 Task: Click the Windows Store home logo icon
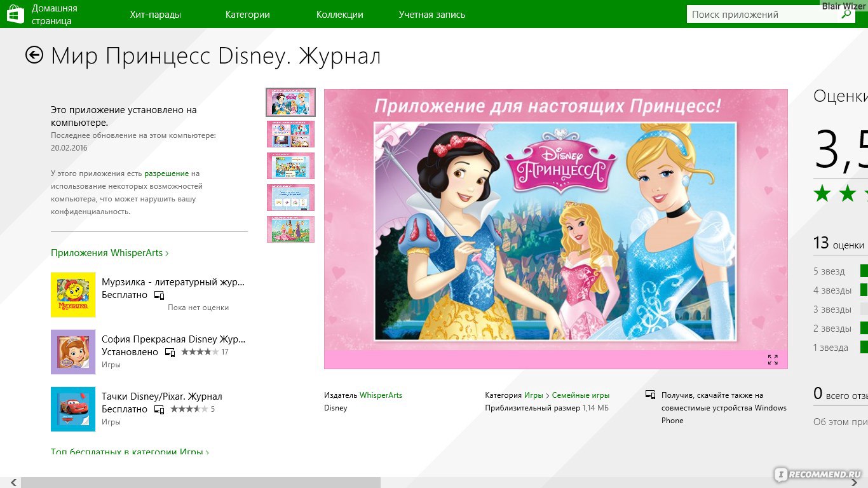[x=16, y=14]
